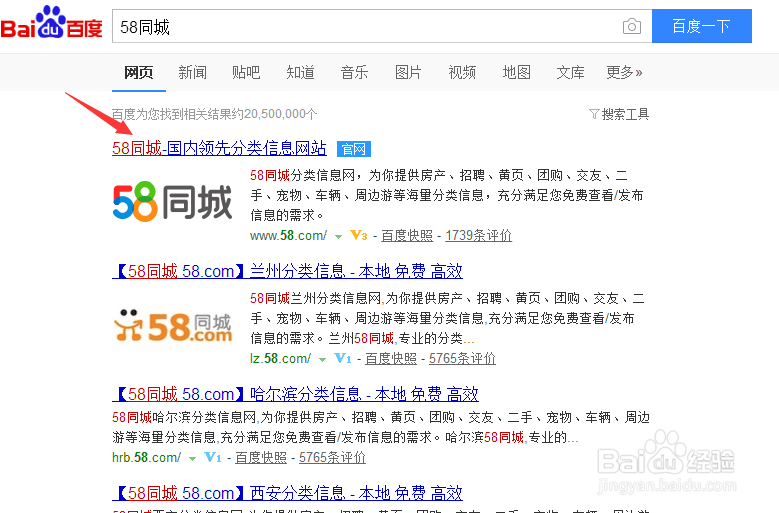The image size is (779, 513).
Task: Click description starting 58同城分类信息网，为你提供房产
Action: 447,195
